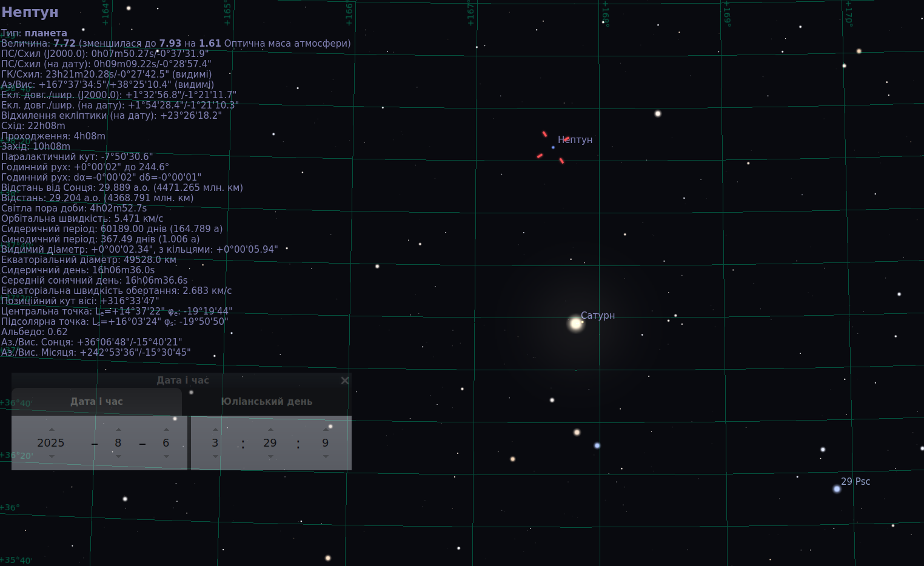Click 'Аз./Вис. Місяця' info line
This screenshot has width=924, height=566.
coord(96,352)
